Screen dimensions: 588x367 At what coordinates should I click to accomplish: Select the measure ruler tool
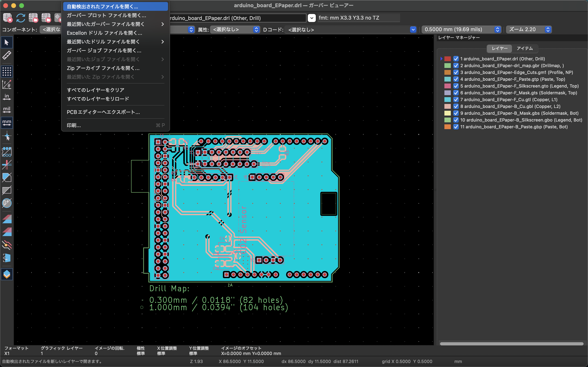point(7,55)
